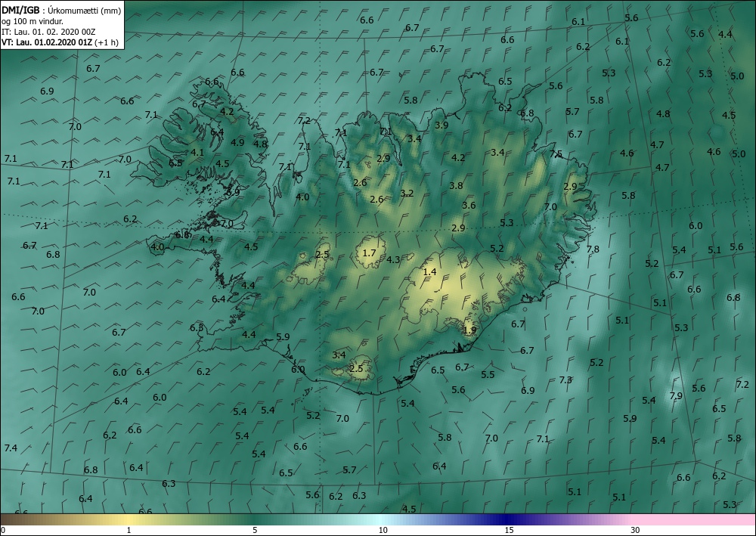This screenshot has height=536, width=756.
Task: Click the 7.8 value off the east coast
Action: pyautogui.click(x=593, y=249)
